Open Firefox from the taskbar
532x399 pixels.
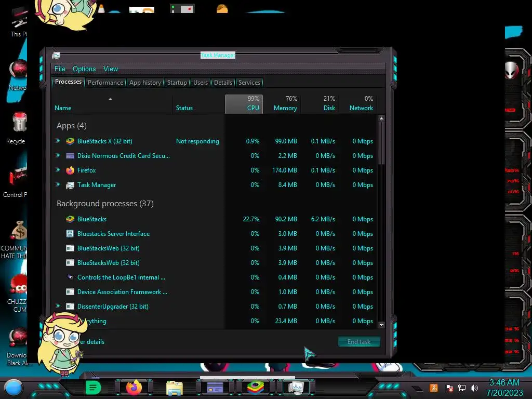(134, 387)
